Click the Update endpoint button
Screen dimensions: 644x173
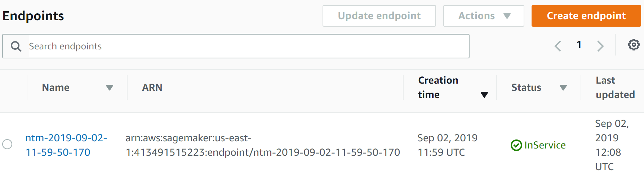pyautogui.click(x=379, y=16)
